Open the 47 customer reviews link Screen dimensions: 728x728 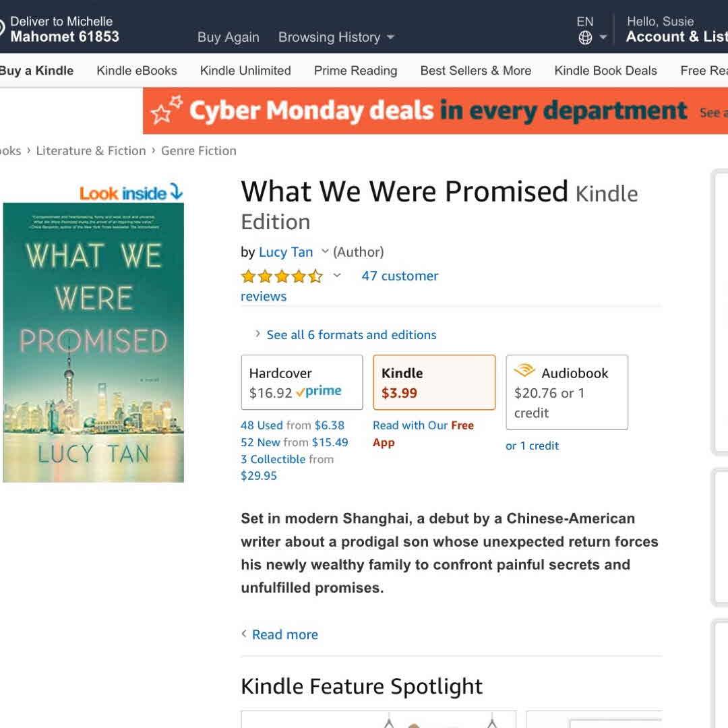[400, 276]
